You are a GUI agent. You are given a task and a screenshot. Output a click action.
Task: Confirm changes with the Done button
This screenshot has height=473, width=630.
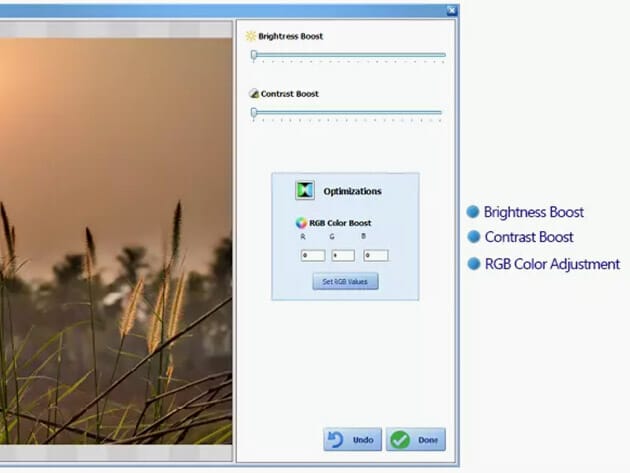click(x=416, y=440)
